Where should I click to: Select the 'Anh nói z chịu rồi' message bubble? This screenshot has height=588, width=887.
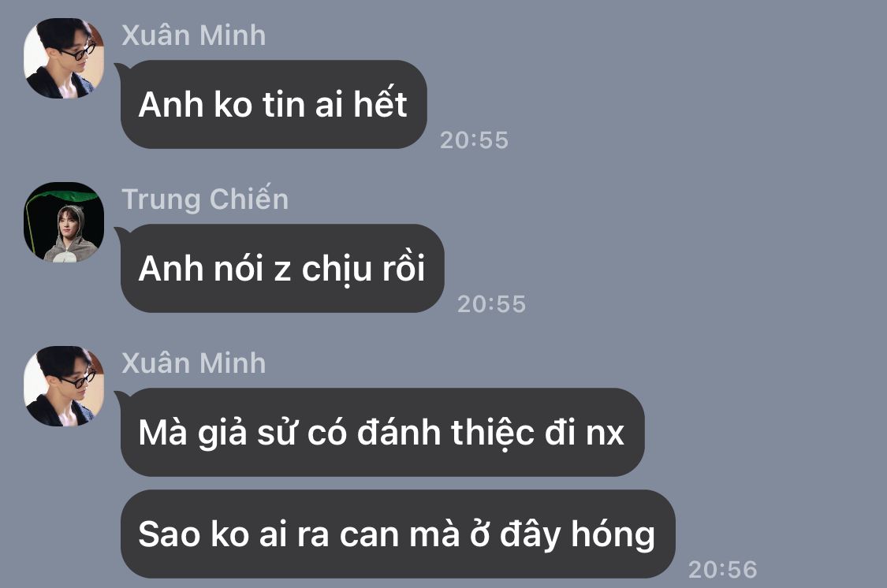pyautogui.click(x=281, y=269)
